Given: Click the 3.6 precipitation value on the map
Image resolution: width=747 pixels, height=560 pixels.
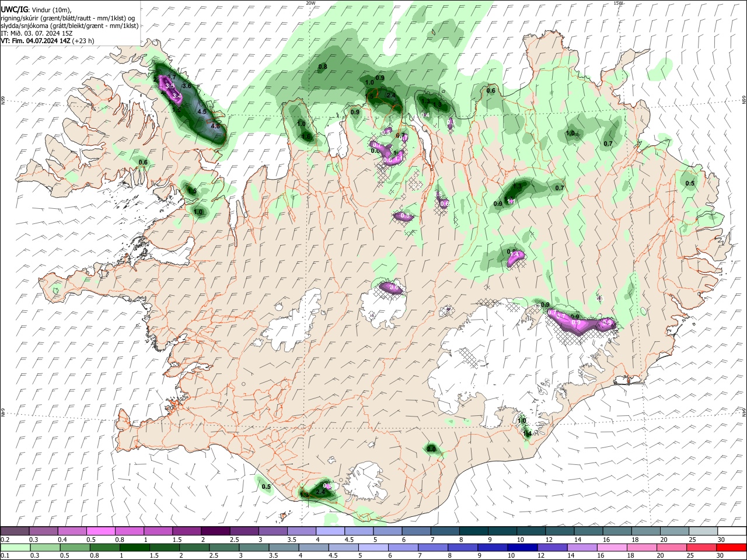Looking at the screenshot, I should [x=187, y=86].
